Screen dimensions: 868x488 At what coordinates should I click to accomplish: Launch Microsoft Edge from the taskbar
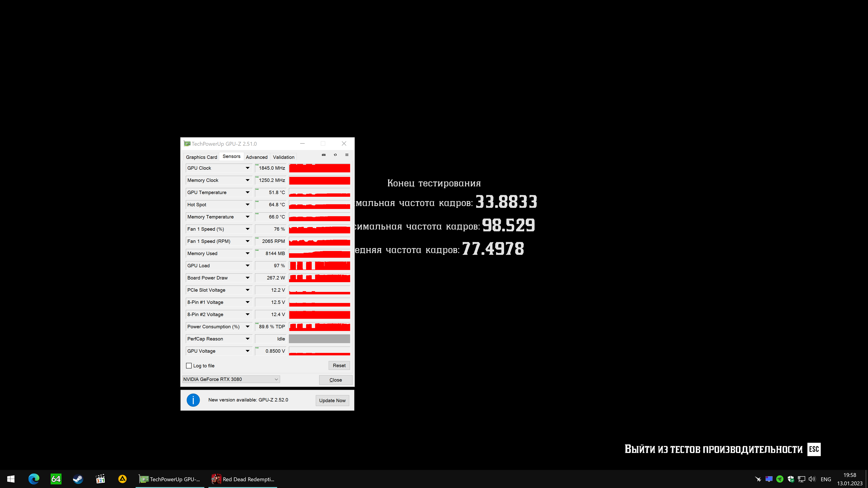tap(34, 479)
